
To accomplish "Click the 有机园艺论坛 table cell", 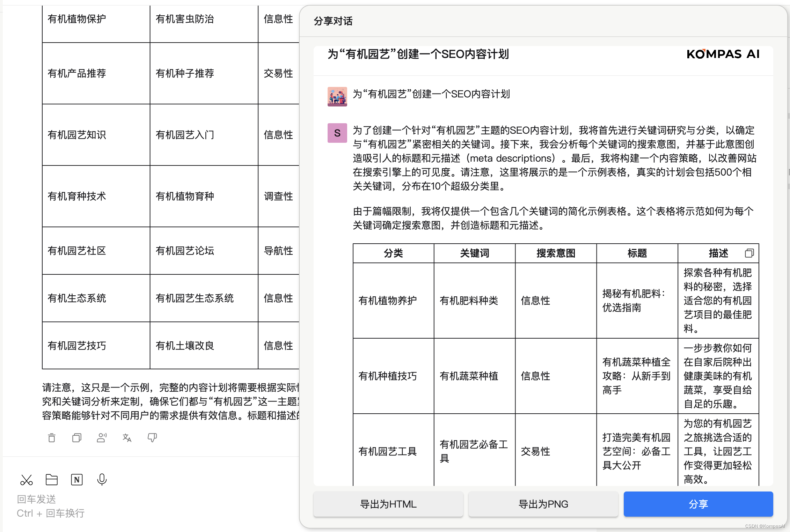I will [x=185, y=251].
